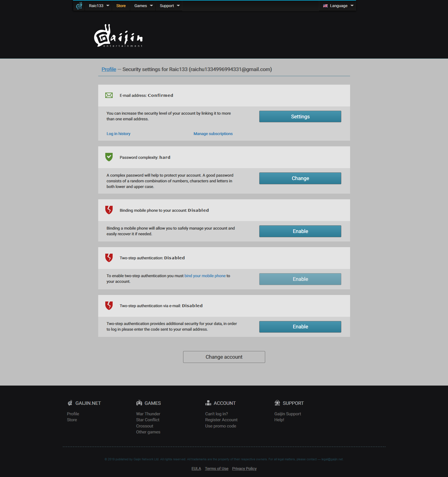Click the greyed Enable two-step authentication button

300,279
